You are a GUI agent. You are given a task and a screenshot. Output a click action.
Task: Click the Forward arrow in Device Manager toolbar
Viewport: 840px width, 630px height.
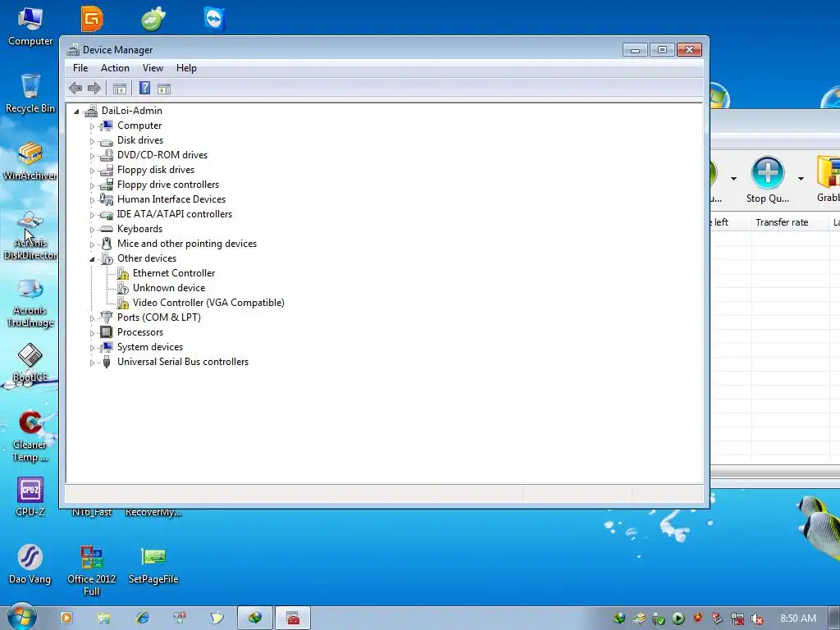[x=94, y=89]
